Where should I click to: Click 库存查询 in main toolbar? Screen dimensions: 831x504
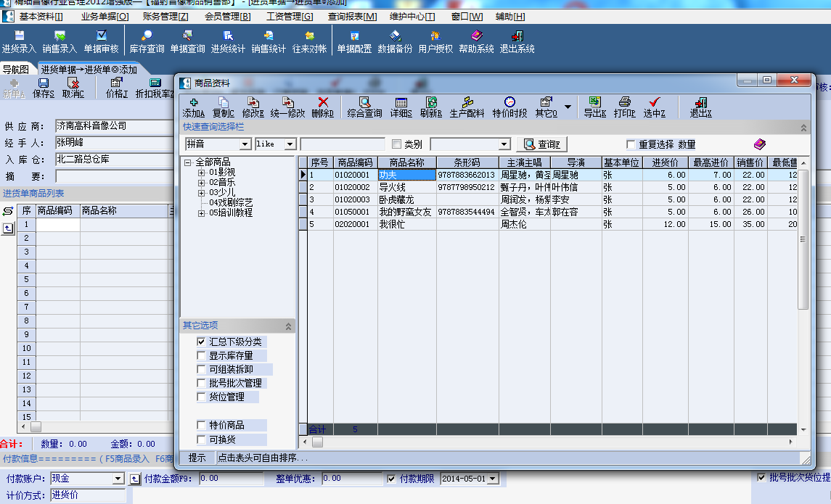click(147, 42)
